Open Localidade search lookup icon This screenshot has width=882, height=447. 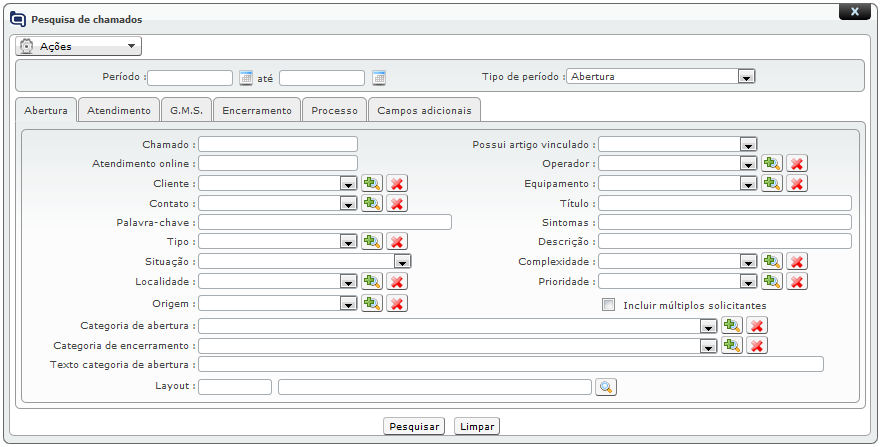(x=372, y=281)
